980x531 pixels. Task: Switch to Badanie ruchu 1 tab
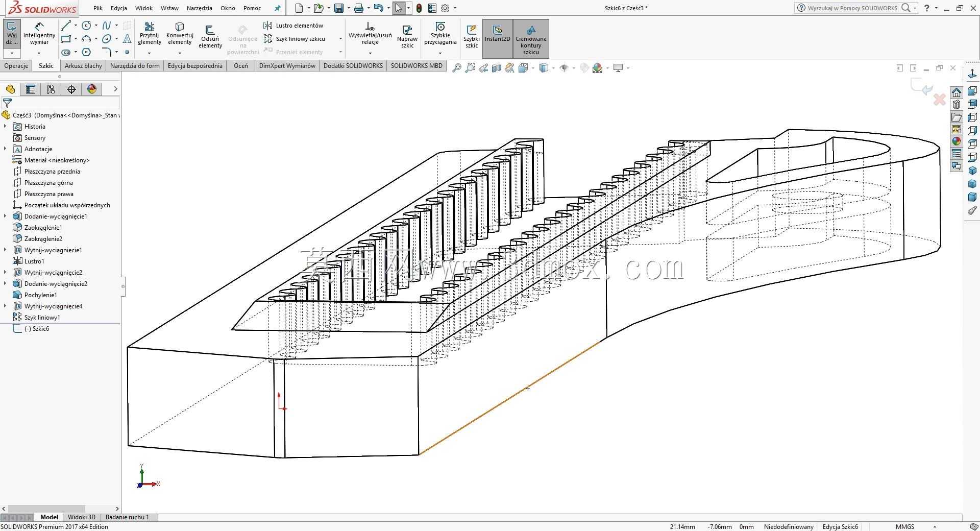127,517
